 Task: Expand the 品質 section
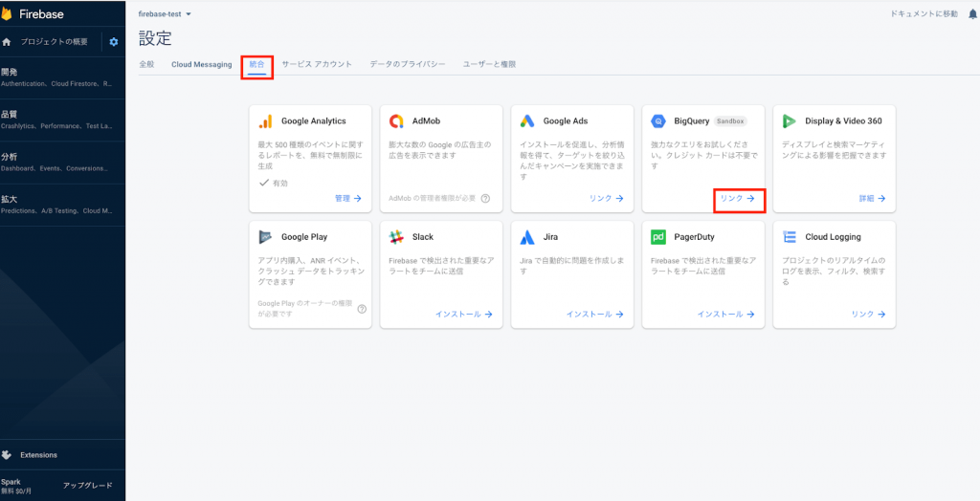coord(62,120)
